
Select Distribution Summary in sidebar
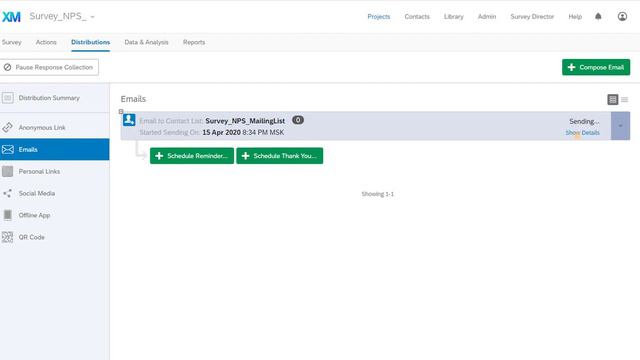click(55, 98)
